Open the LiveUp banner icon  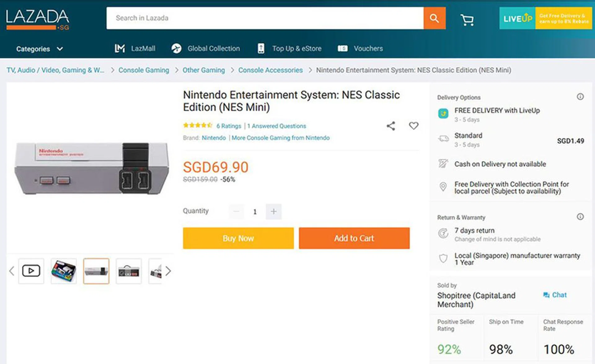point(518,19)
